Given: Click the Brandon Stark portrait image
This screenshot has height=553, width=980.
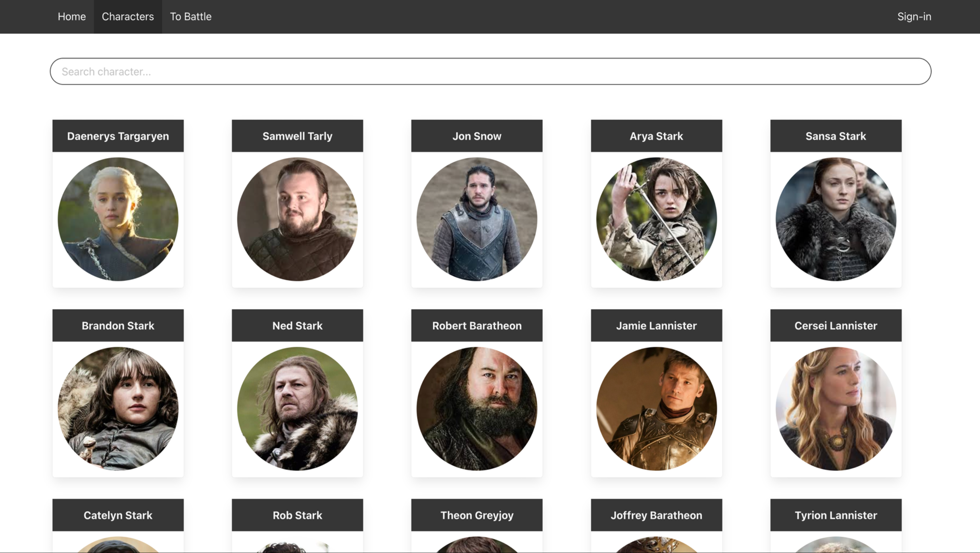Looking at the screenshot, I should tap(118, 409).
